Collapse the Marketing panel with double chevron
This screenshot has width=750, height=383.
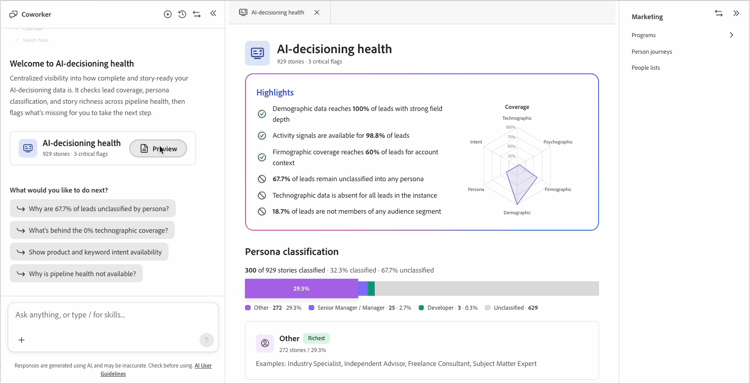736,13
